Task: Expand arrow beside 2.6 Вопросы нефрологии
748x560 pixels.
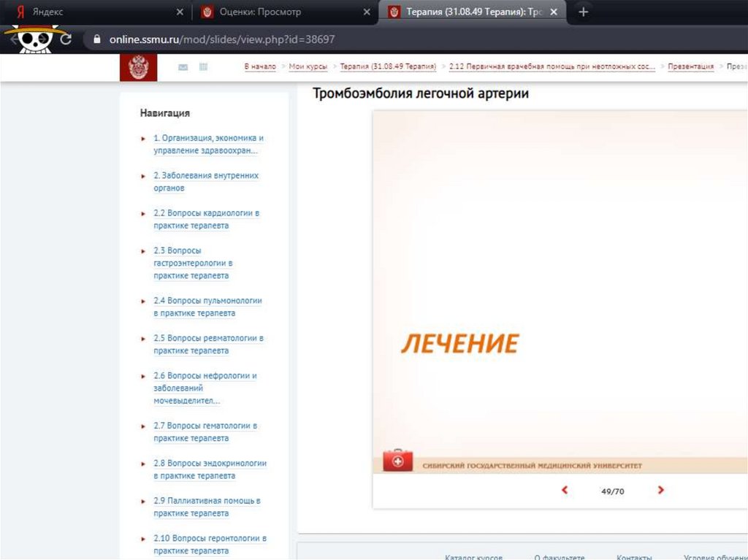Action: (x=143, y=376)
